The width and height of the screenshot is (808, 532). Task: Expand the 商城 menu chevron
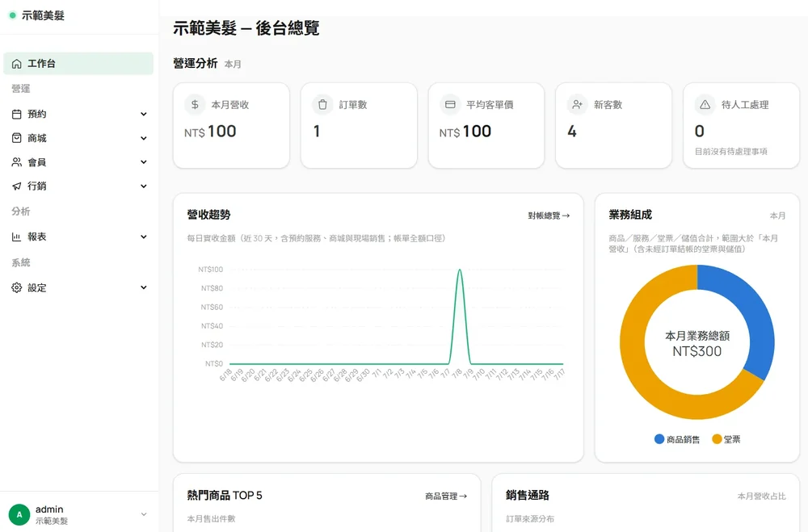(x=144, y=138)
